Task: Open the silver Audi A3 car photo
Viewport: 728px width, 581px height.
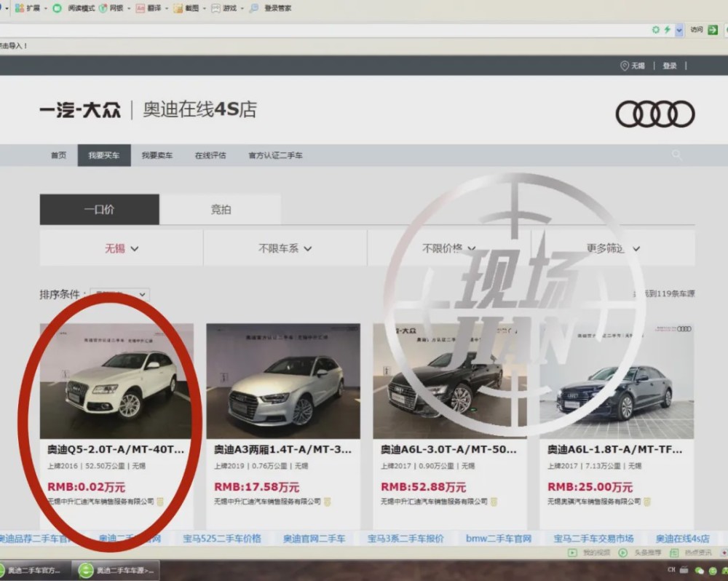Action: coord(283,381)
